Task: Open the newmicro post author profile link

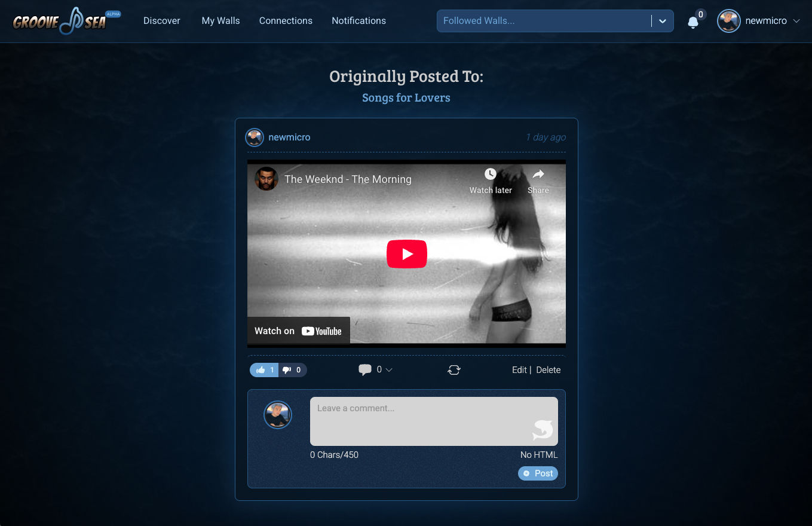Action: (x=289, y=137)
